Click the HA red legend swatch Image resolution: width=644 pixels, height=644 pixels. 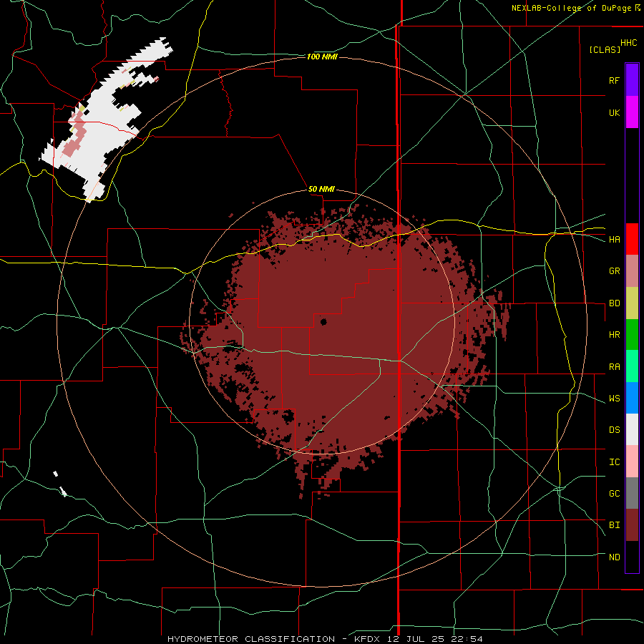pyautogui.click(x=632, y=239)
